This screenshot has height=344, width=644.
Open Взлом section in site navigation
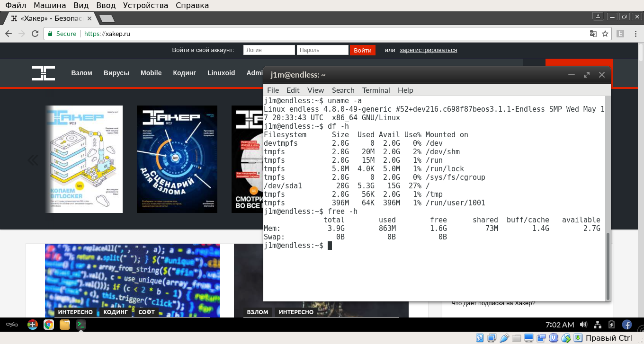coord(81,73)
